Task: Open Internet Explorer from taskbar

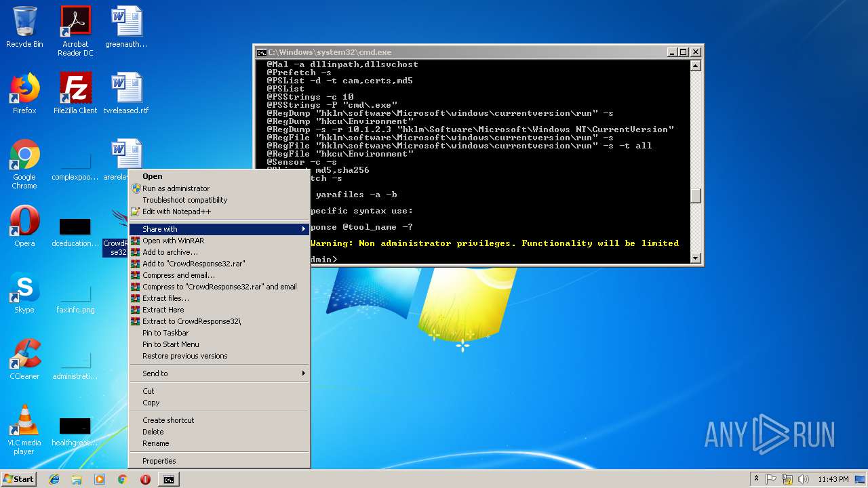Action: 54,479
